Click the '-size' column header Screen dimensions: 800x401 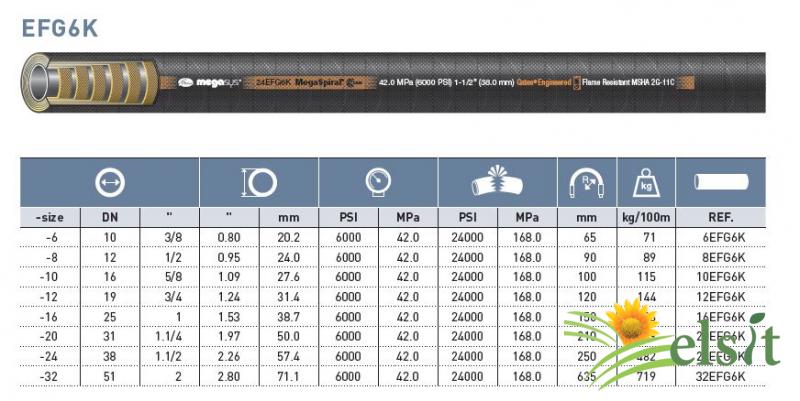(50, 217)
